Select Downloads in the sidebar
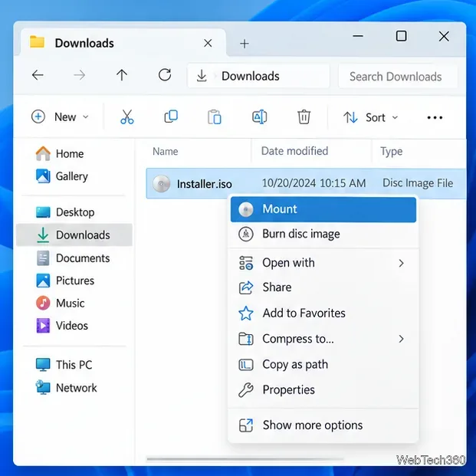The height and width of the screenshot is (476, 476). 74,235
